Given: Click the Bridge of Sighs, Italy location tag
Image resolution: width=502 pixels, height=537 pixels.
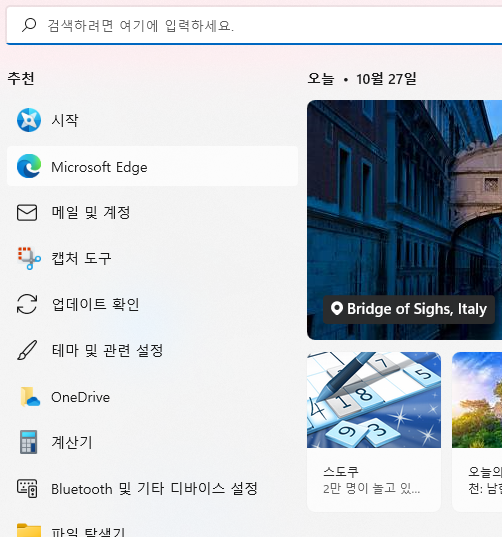Looking at the screenshot, I should click(409, 309).
